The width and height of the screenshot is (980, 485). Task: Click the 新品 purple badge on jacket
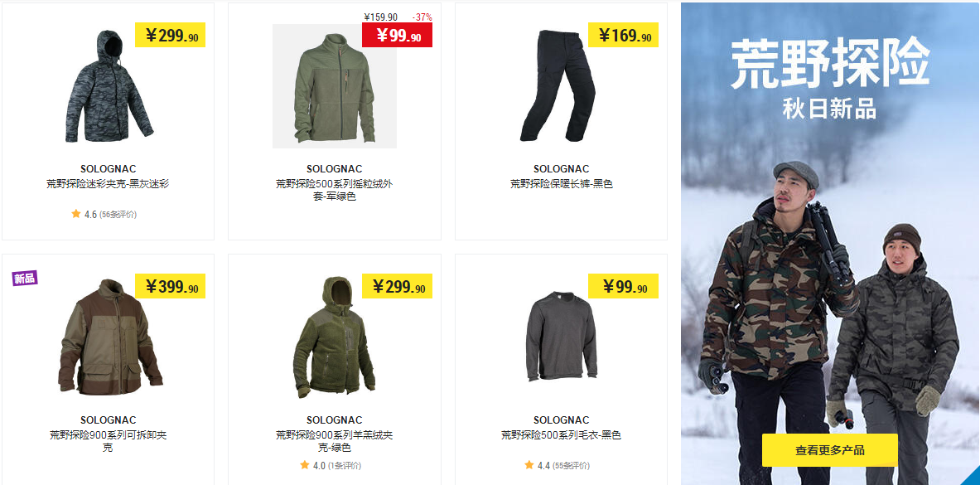pos(25,278)
